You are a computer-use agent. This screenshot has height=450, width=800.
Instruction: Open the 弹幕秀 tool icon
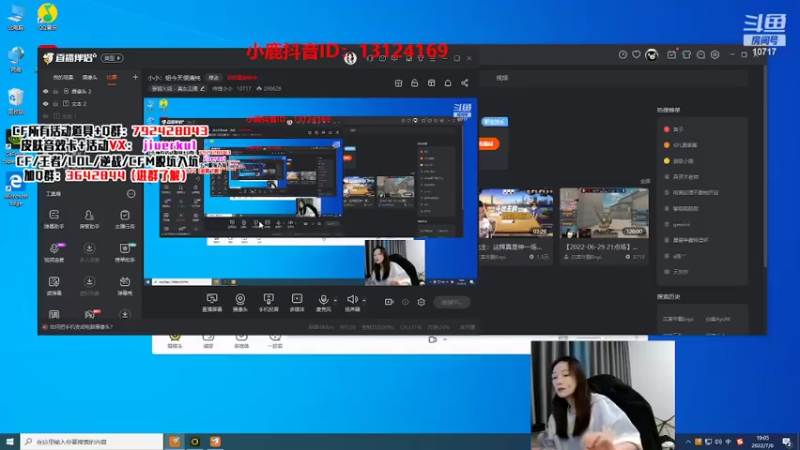click(x=124, y=285)
